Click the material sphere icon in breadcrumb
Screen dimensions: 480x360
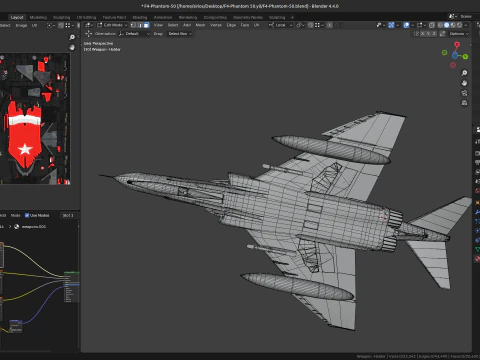(x=16, y=226)
